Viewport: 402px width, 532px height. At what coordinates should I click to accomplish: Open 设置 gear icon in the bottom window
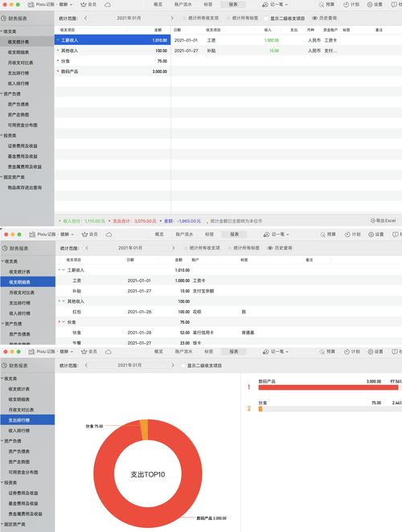click(x=371, y=352)
